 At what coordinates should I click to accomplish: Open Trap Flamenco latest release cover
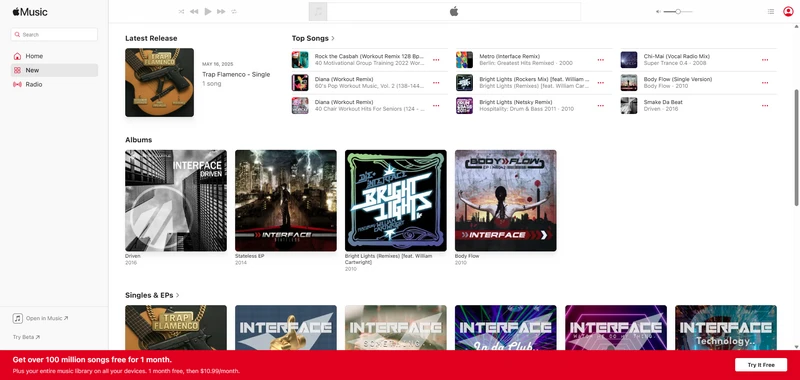[159, 83]
